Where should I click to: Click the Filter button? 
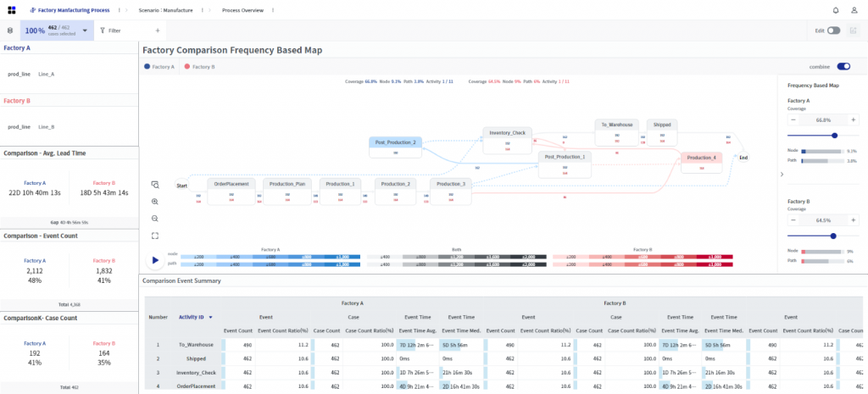coord(110,31)
